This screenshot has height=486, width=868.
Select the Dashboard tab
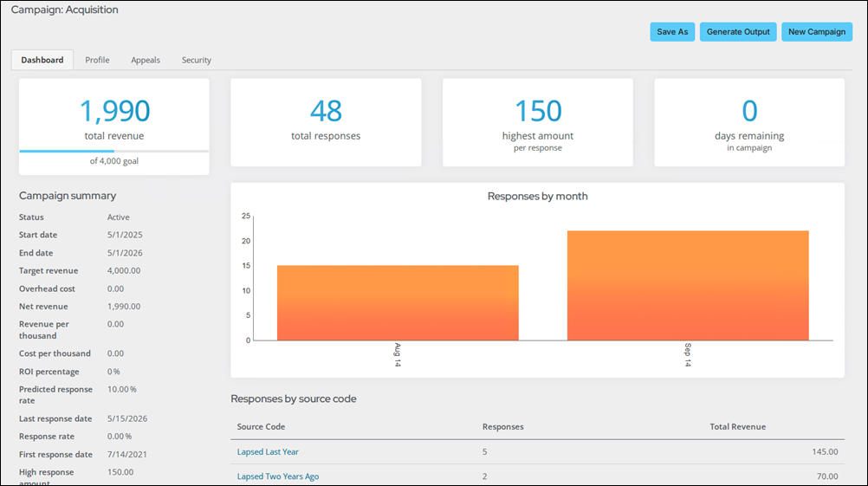tap(42, 60)
